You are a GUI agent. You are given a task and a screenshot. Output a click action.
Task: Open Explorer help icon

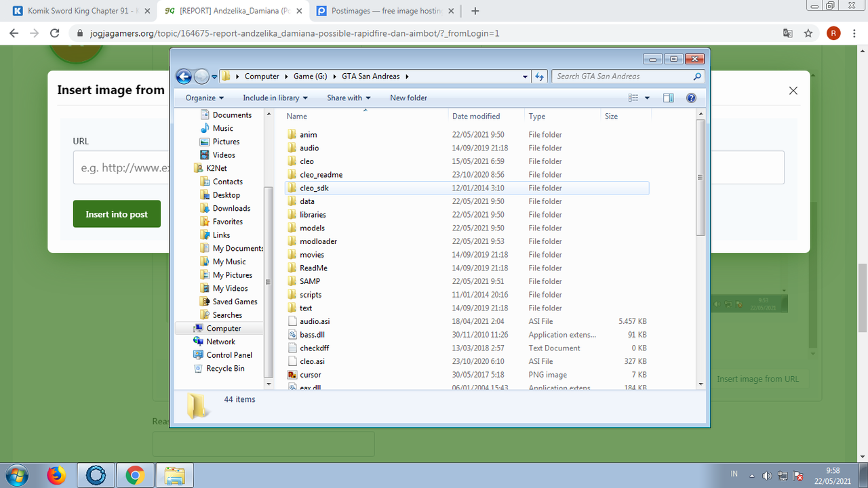(691, 98)
